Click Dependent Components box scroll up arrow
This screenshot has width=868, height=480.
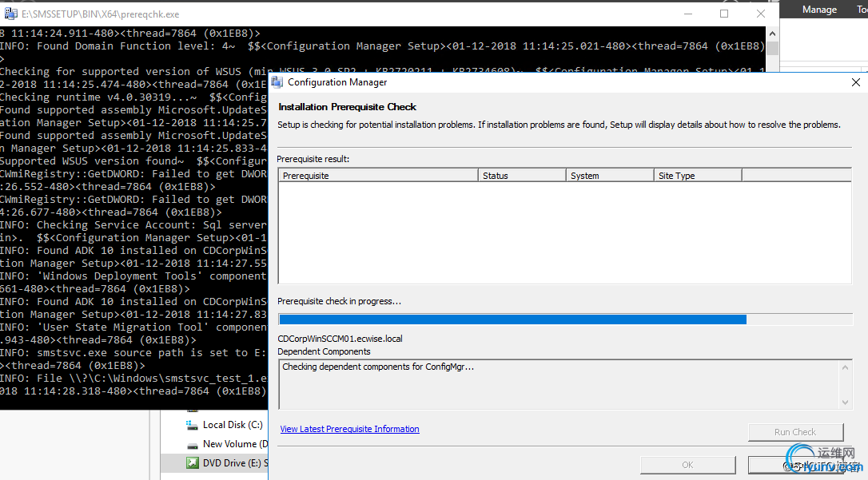845,367
